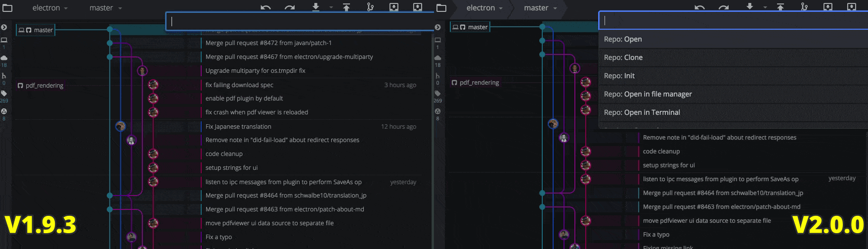Image resolution: width=868 pixels, height=249 pixels.
Task: Click author avatar on 'Upgrade multiparty' commit row
Action: click(x=142, y=71)
